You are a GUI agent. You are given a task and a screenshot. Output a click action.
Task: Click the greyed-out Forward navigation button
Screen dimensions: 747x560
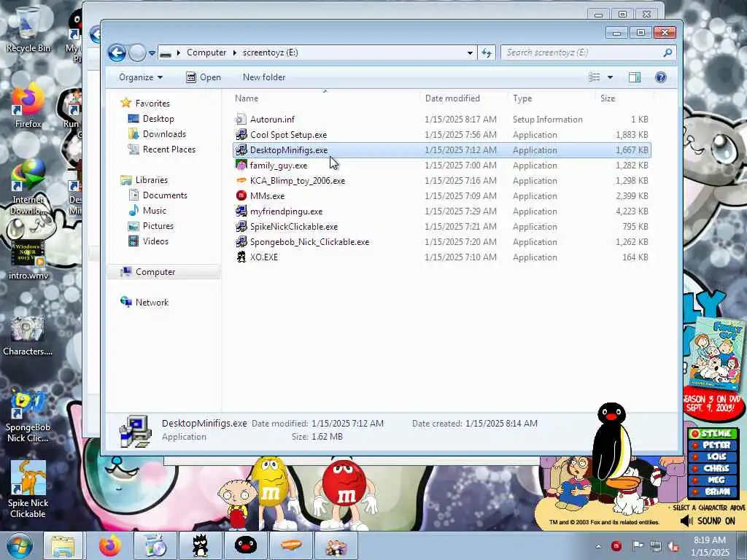(137, 52)
